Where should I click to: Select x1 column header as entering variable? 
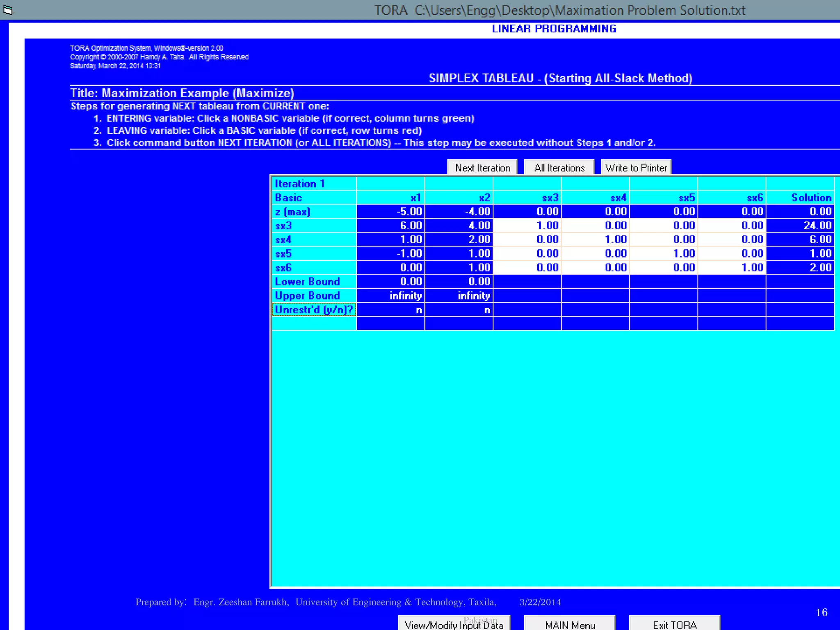tap(391, 198)
